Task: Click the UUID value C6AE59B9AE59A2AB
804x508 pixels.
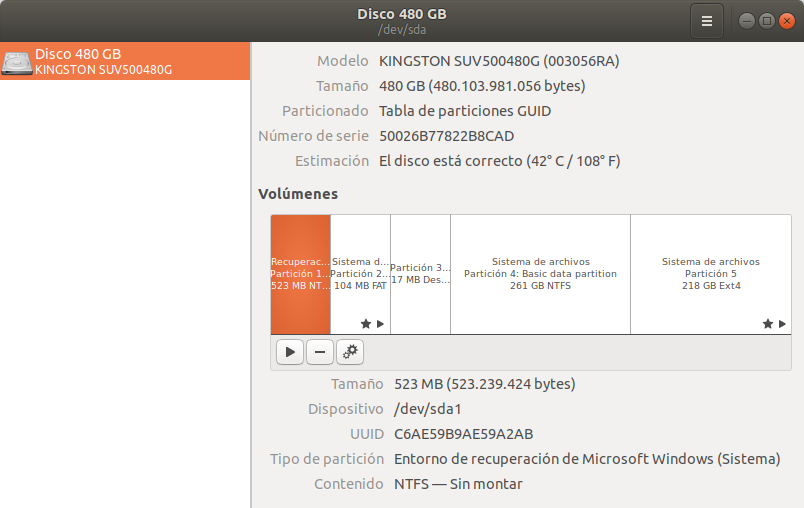Action: click(463, 434)
